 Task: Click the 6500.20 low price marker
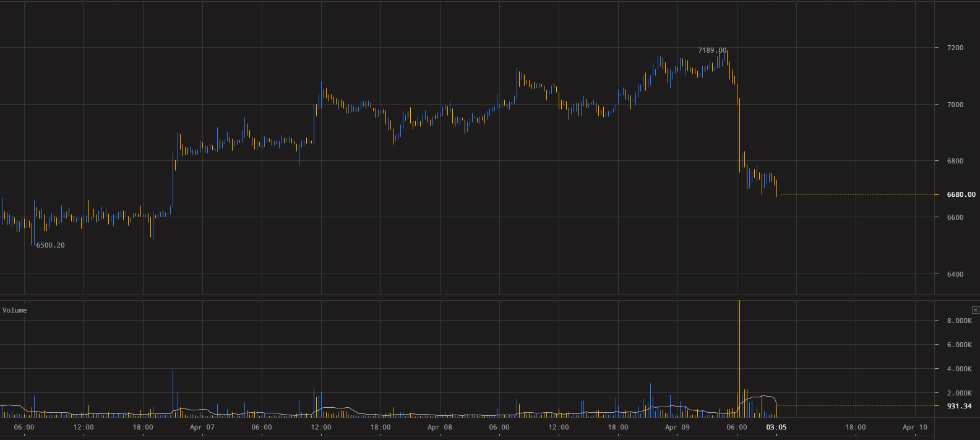click(x=50, y=245)
